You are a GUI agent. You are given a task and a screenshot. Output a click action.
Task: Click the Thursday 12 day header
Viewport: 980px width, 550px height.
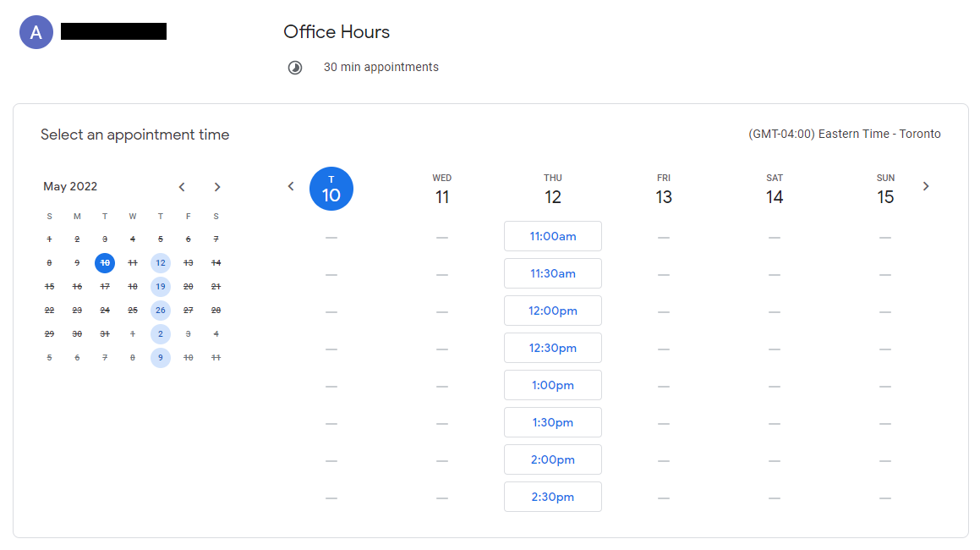click(x=553, y=189)
